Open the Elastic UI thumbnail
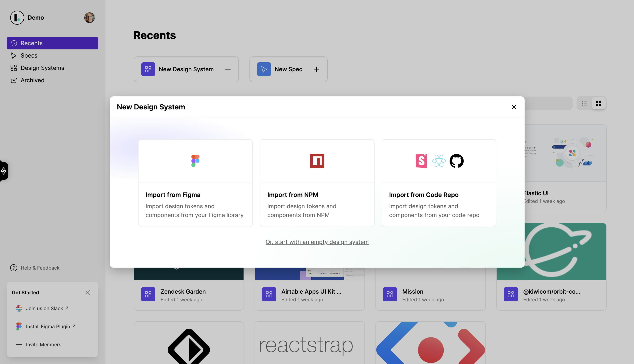This screenshot has height=364, width=634. click(x=566, y=153)
